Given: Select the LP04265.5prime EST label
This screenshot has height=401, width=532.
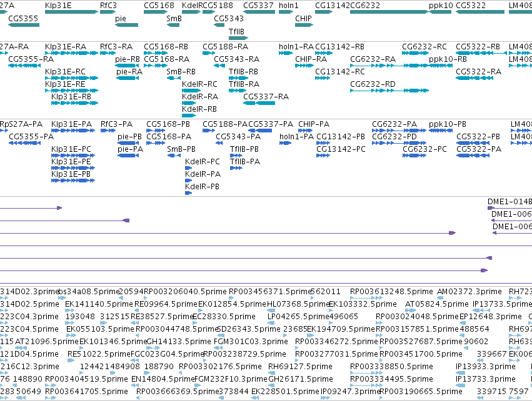Looking at the screenshot, I should point(298,317).
